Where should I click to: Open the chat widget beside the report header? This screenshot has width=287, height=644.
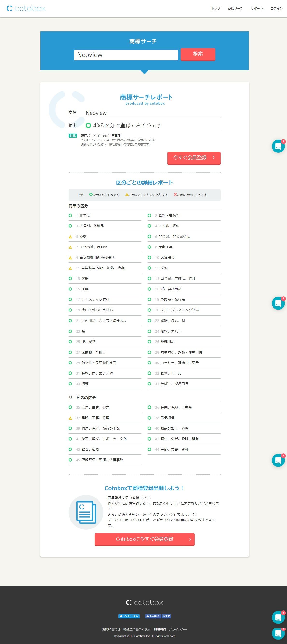(278, 146)
